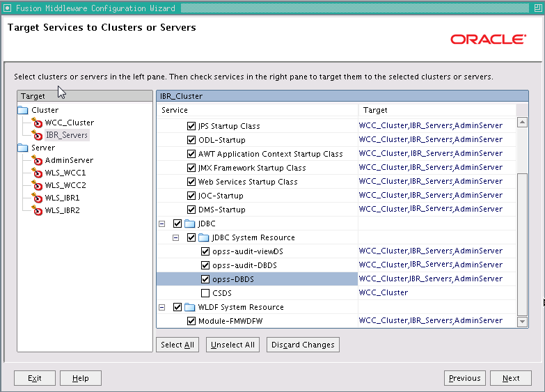The width and height of the screenshot is (545, 392).
Task: Click the IBR_Cluster panel header
Action: pyautogui.click(x=342, y=96)
